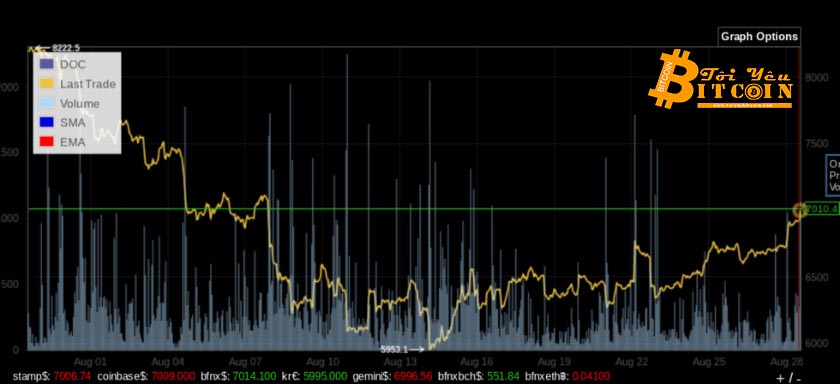Click the 8000 price axis label

coord(817,77)
